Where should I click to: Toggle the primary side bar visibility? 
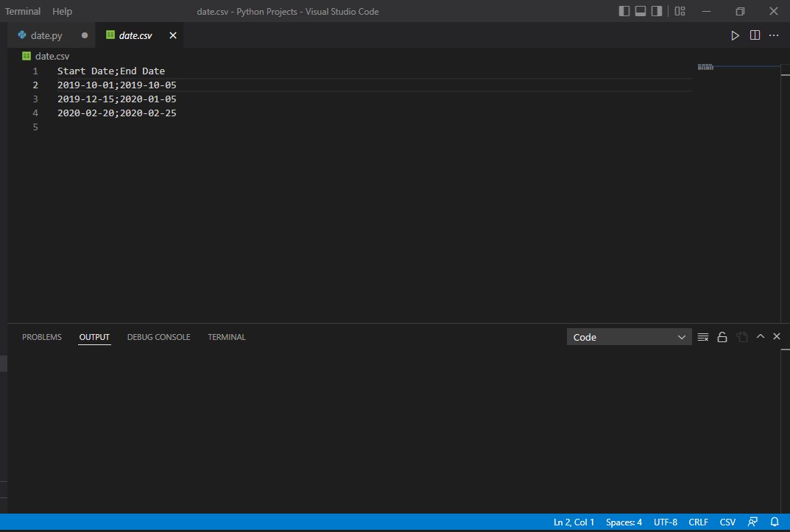point(624,11)
